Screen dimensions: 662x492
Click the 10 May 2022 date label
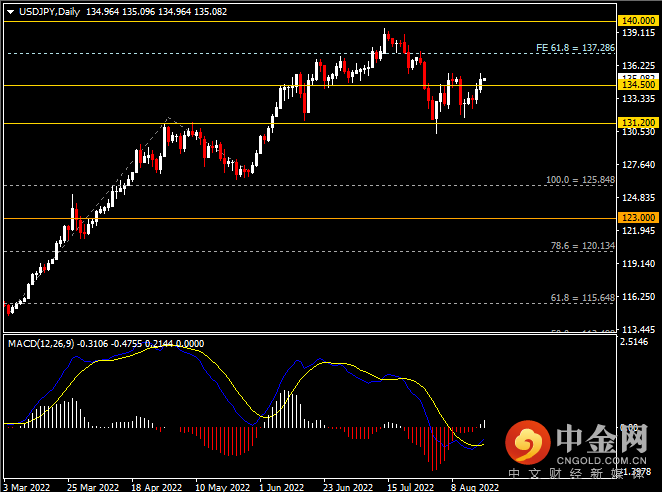[222, 487]
